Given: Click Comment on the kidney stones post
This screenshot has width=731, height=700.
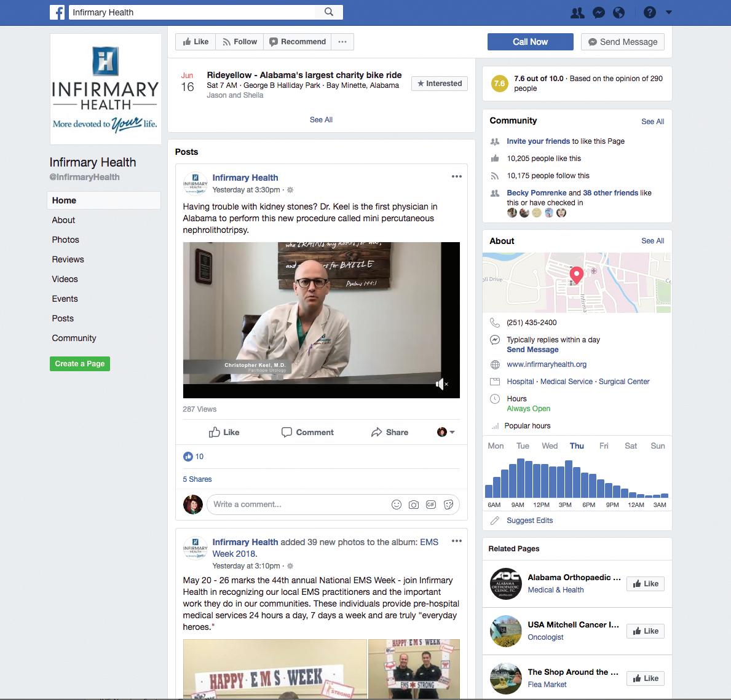Looking at the screenshot, I should pyautogui.click(x=307, y=432).
